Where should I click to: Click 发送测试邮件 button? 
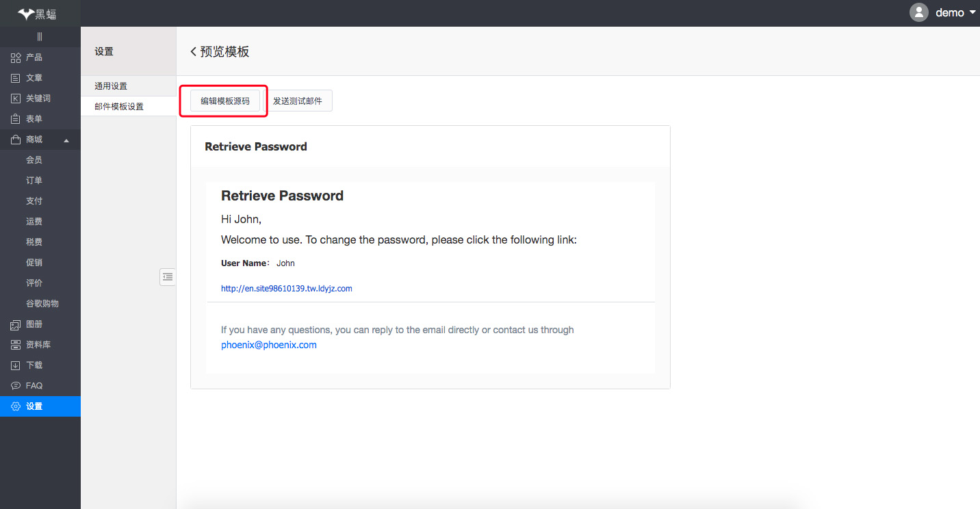[x=298, y=101]
